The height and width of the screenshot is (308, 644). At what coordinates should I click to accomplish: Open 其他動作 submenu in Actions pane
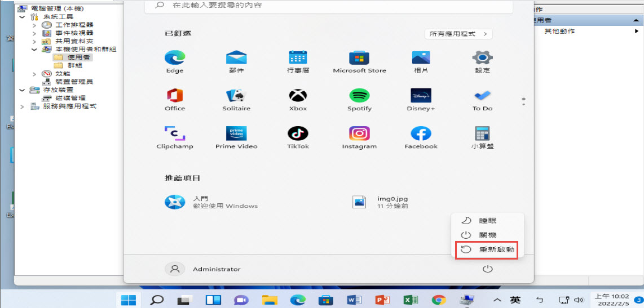click(x=588, y=31)
